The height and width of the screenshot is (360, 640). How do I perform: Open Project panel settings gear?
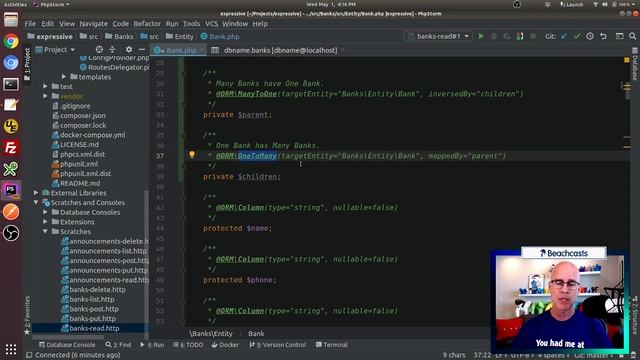tap(129, 50)
